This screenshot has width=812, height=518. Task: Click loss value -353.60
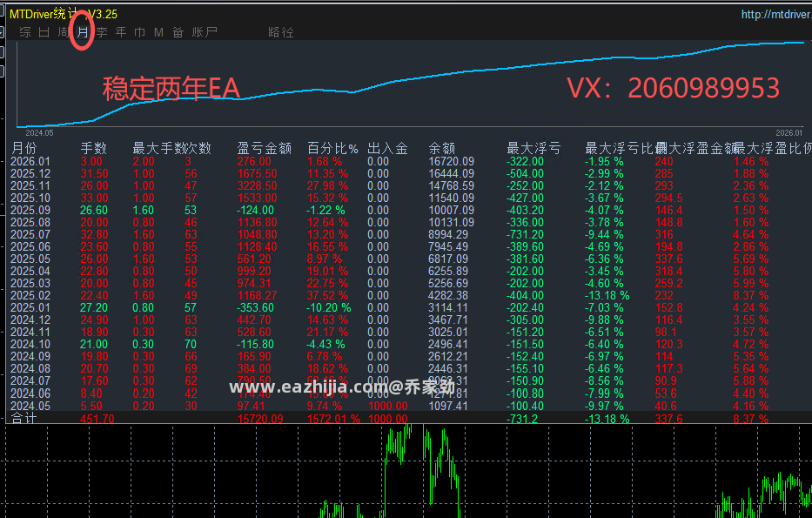[255, 307]
